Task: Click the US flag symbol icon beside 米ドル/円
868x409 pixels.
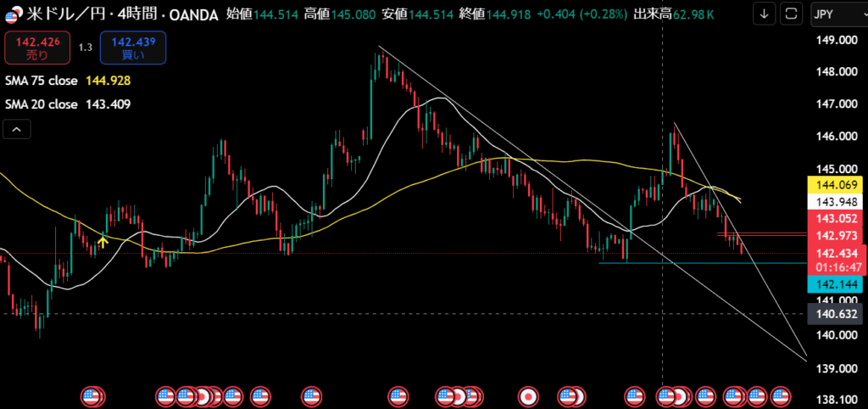Action: [x=12, y=15]
